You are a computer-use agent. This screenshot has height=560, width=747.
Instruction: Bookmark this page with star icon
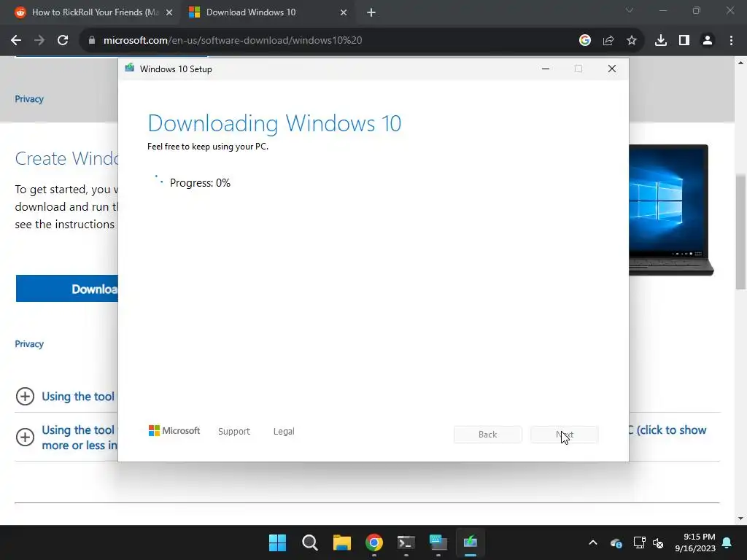pos(632,41)
